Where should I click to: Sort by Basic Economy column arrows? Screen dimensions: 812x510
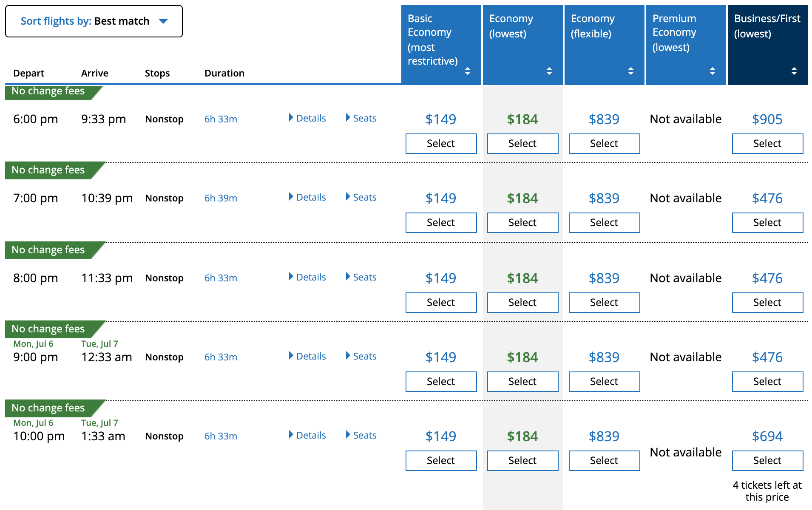click(x=468, y=71)
